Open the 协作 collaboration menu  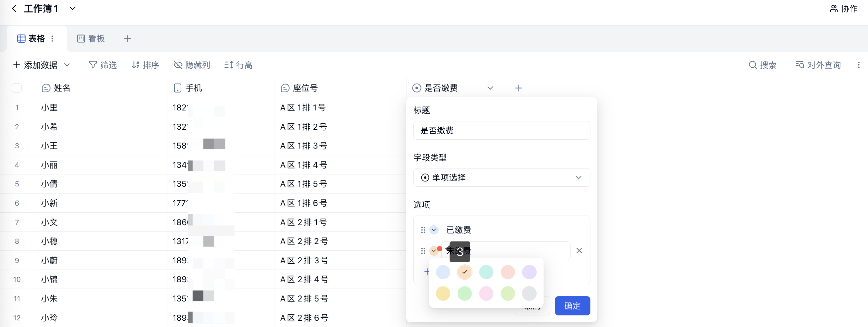point(843,9)
